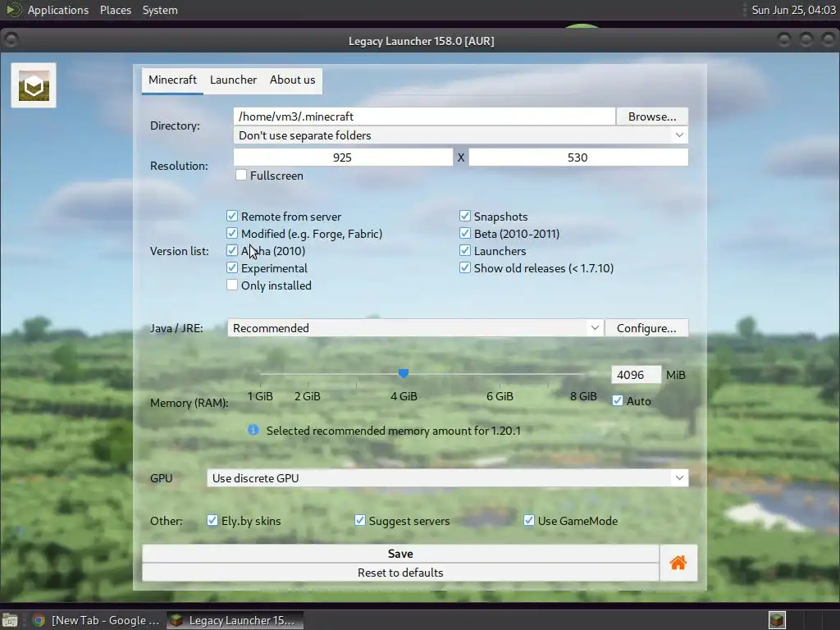Uncheck Suggest servers

coord(360,520)
